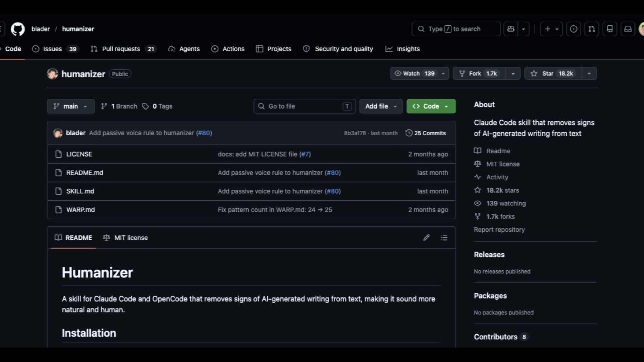Open the main branch selector

click(71, 106)
